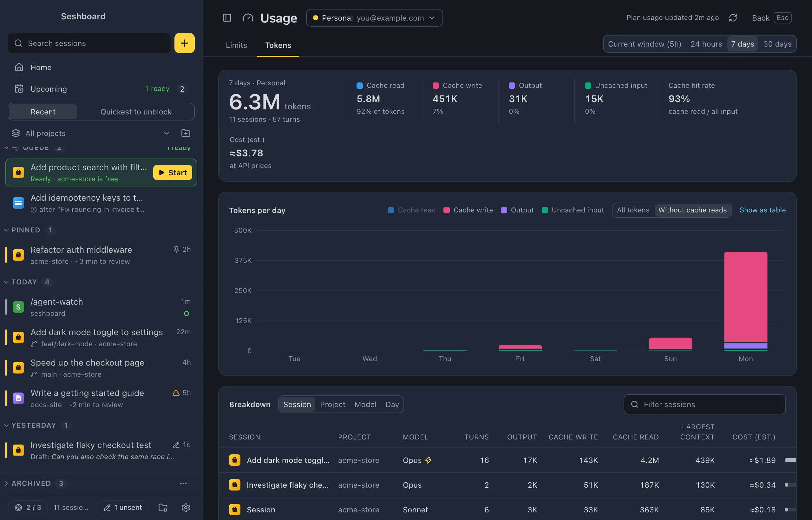Click draft pencil icon on flaky checkout test

176,445
